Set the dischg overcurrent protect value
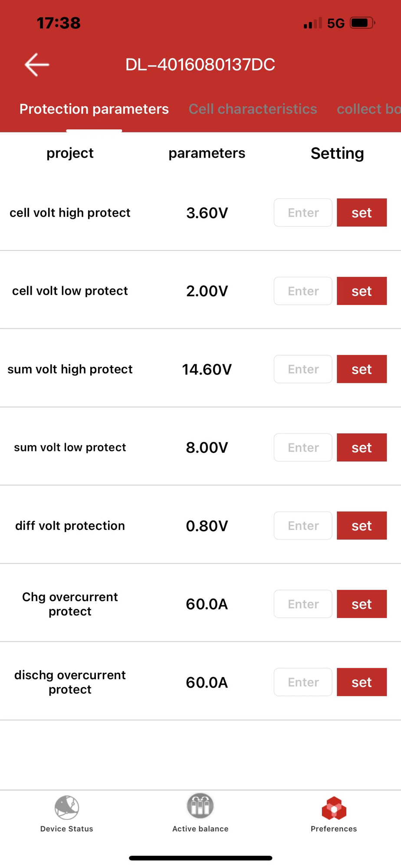The height and width of the screenshot is (868, 401). pyautogui.click(x=362, y=682)
